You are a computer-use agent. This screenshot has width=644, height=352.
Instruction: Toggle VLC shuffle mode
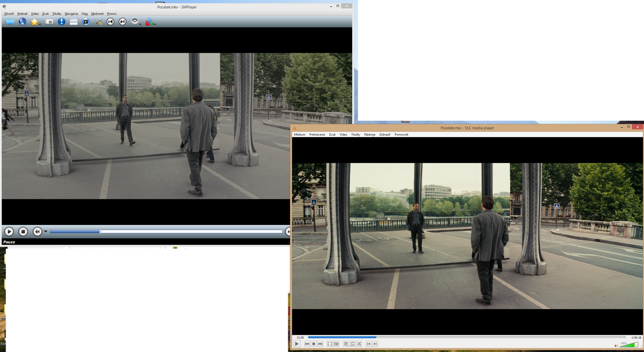click(359, 344)
